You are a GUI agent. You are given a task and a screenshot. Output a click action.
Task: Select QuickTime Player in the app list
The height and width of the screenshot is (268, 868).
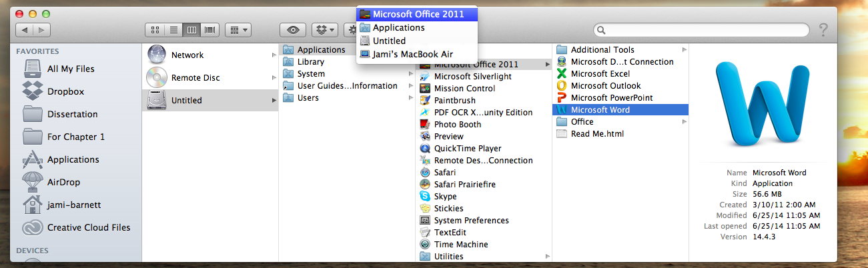[x=484, y=148]
